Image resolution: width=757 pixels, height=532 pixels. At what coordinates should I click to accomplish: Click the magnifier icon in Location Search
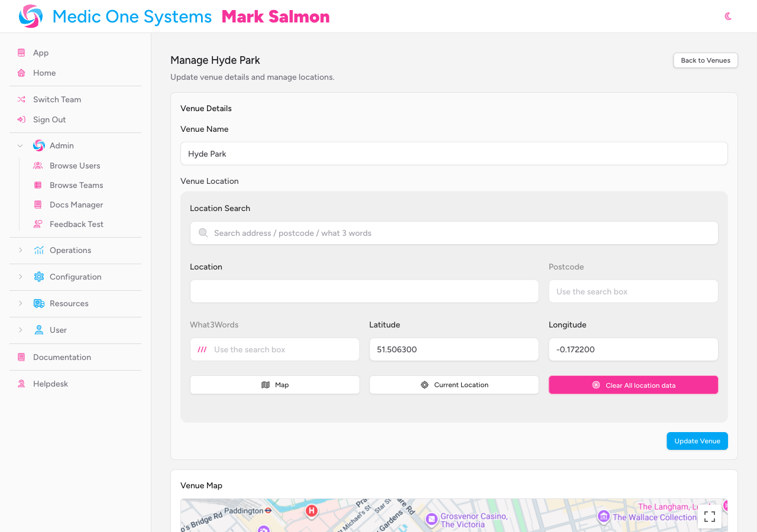point(203,233)
